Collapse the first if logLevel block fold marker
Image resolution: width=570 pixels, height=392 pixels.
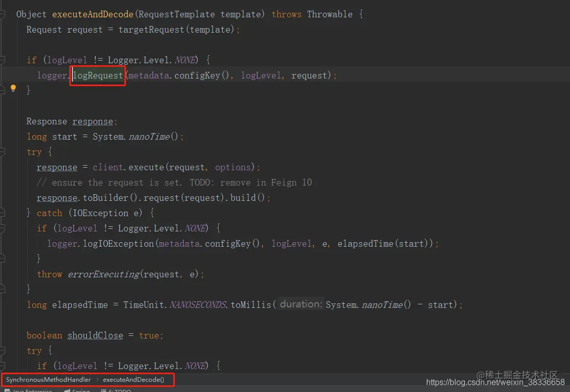[2, 60]
